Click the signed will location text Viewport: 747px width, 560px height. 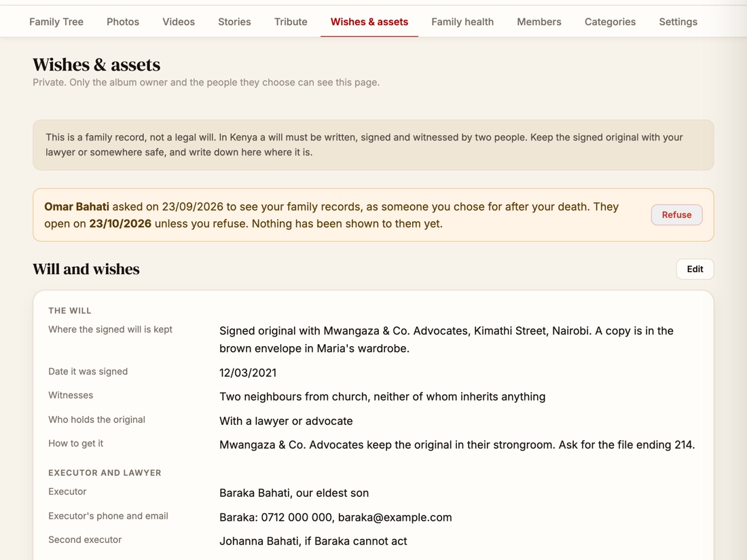(x=446, y=339)
